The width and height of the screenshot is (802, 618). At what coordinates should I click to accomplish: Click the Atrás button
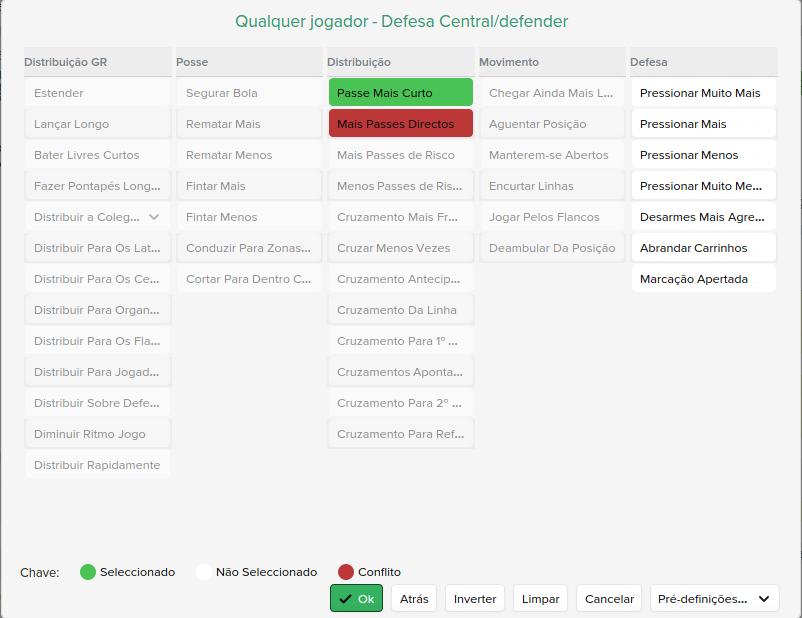(414, 598)
